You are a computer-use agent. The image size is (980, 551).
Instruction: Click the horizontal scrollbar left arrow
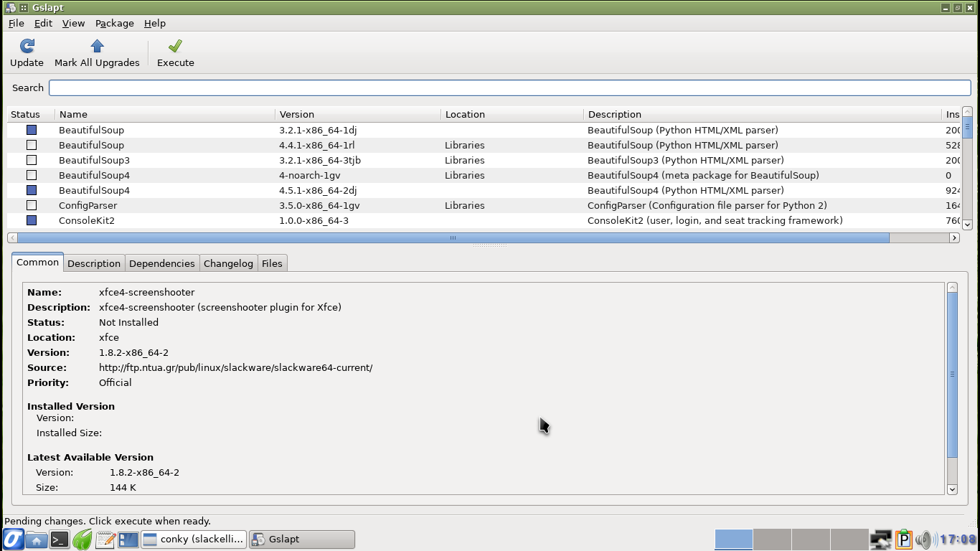12,237
